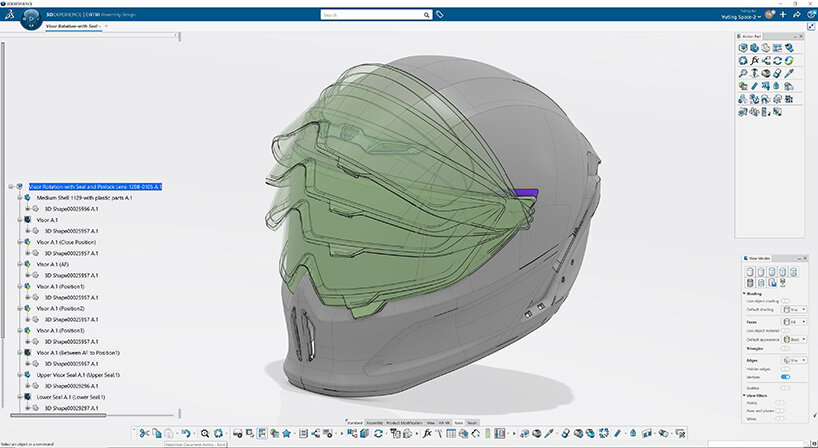Click the scissors cut icon in bottom toolbar

click(x=143, y=433)
